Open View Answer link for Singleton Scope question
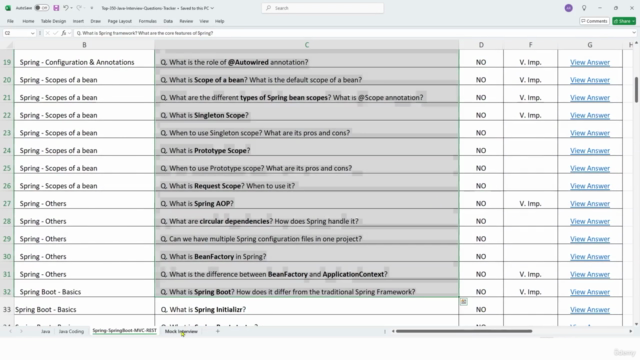 [590, 115]
